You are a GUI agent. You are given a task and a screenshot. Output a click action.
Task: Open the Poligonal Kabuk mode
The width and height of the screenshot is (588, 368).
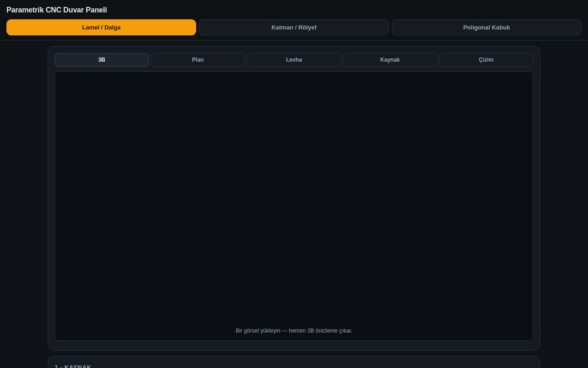click(x=486, y=27)
